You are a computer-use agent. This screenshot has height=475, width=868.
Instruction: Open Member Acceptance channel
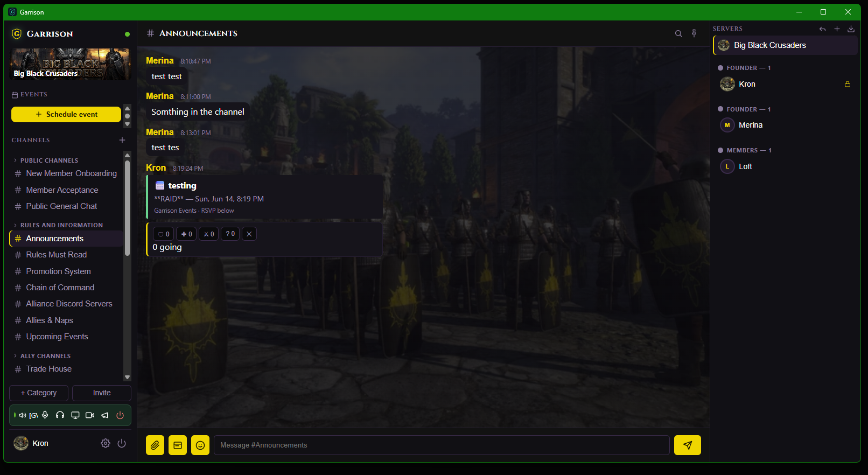(66, 190)
